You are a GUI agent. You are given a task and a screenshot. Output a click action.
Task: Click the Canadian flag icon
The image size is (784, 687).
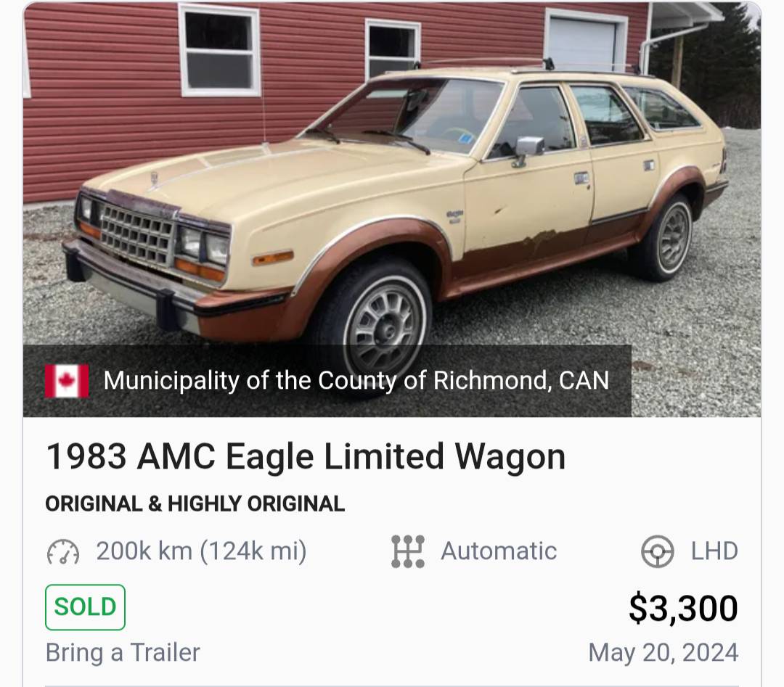[67, 381]
